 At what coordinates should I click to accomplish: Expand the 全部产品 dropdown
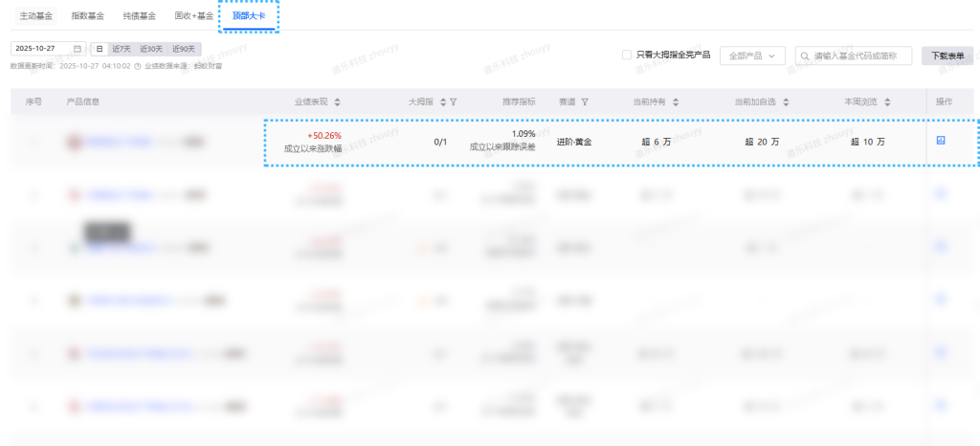pyautogui.click(x=751, y=56)
